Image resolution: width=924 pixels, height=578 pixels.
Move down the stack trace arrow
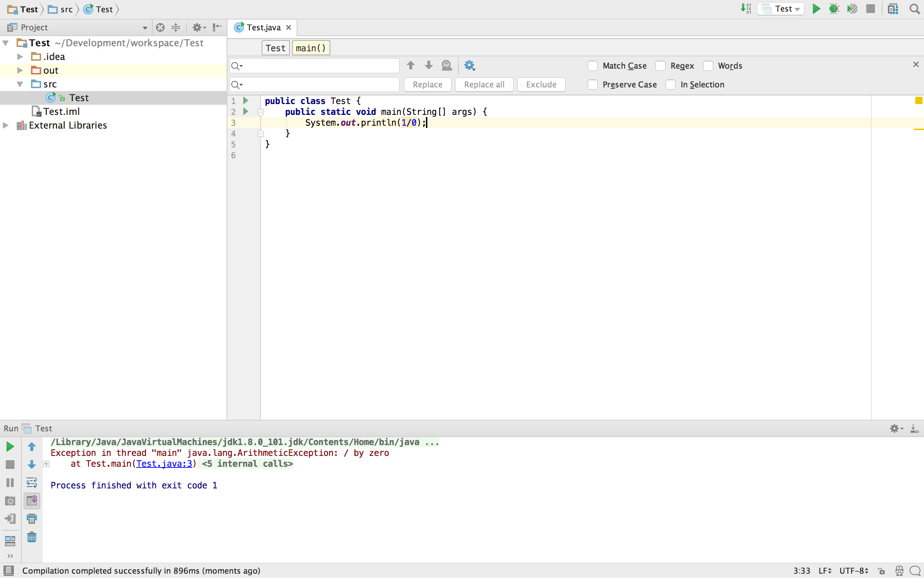(x=32, y=465)
